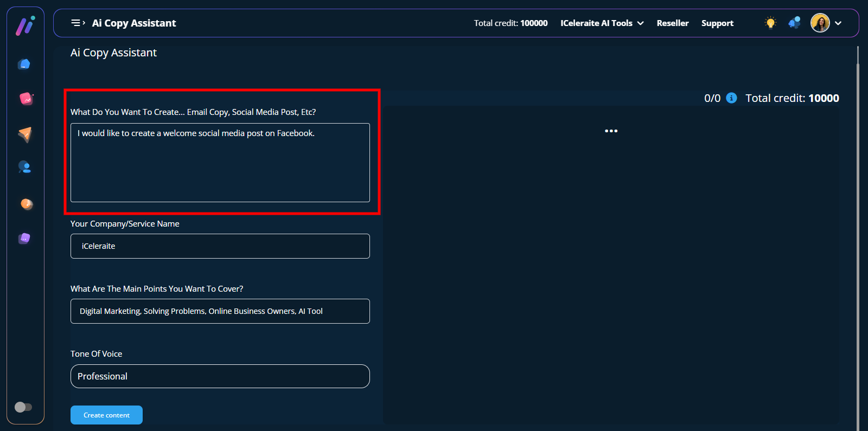
Task: Focus the Company/Service Name field
Action: 220,246
